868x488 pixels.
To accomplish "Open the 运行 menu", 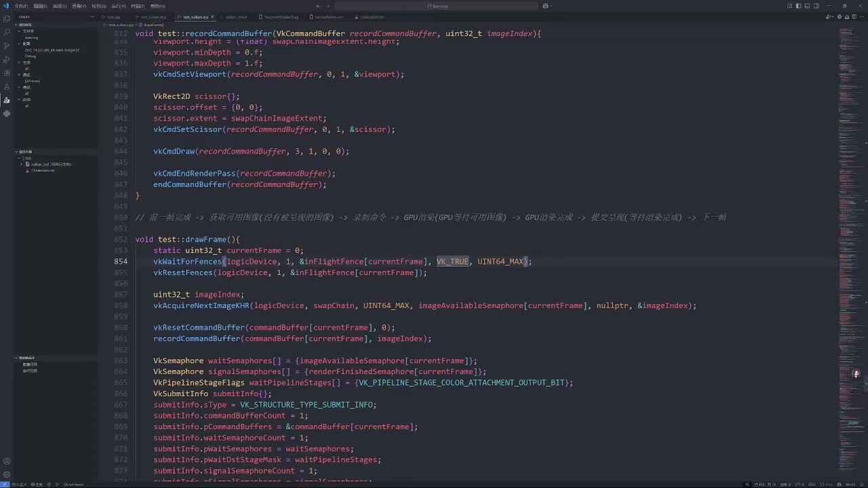I will click(119, 5).
